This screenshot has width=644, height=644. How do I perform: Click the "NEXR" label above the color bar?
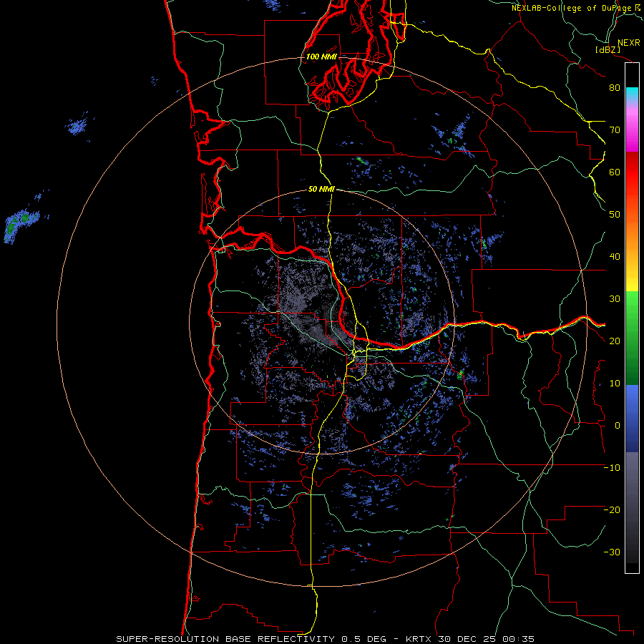click(x=629, y=43)
